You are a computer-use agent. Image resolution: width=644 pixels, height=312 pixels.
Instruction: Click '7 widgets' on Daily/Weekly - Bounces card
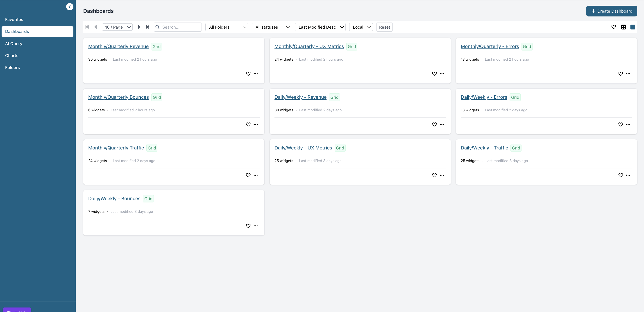96,211
